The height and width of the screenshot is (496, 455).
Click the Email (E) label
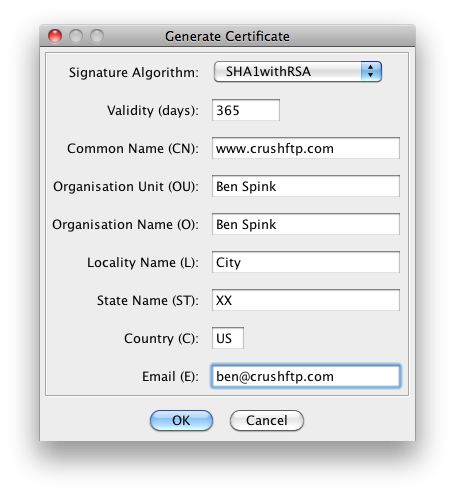pyautogui.click(x=170, y=376)
